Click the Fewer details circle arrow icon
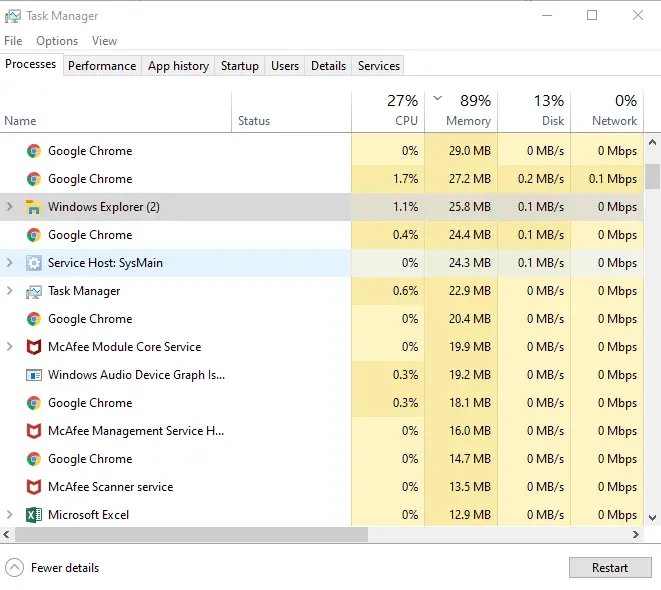This screenshot has width=661, height=590. (x=15, y=568)
